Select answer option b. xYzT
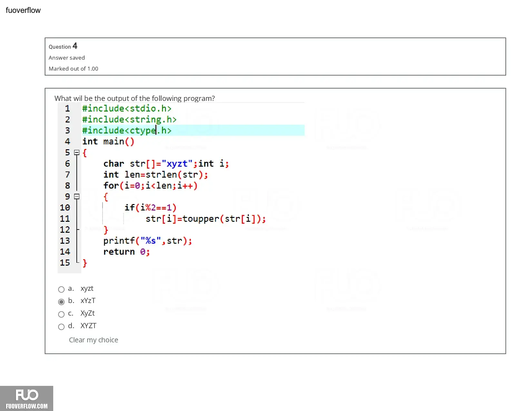This screenshot has height=411, width=532. (x=61, y=302)
